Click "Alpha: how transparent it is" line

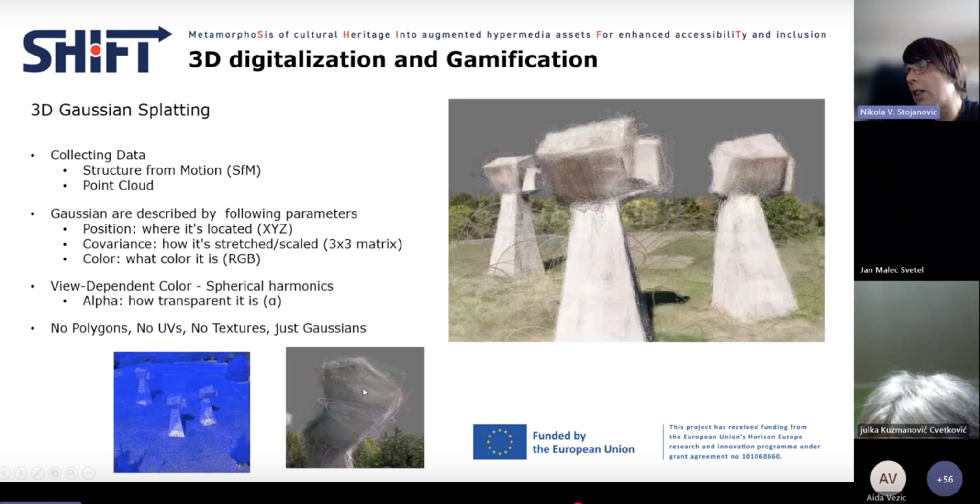pyautogui.click(x=182, y=301)
